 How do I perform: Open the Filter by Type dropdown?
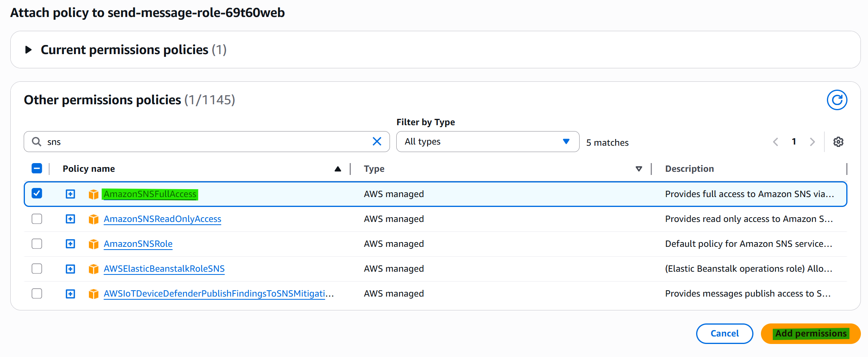pos(488,141)
